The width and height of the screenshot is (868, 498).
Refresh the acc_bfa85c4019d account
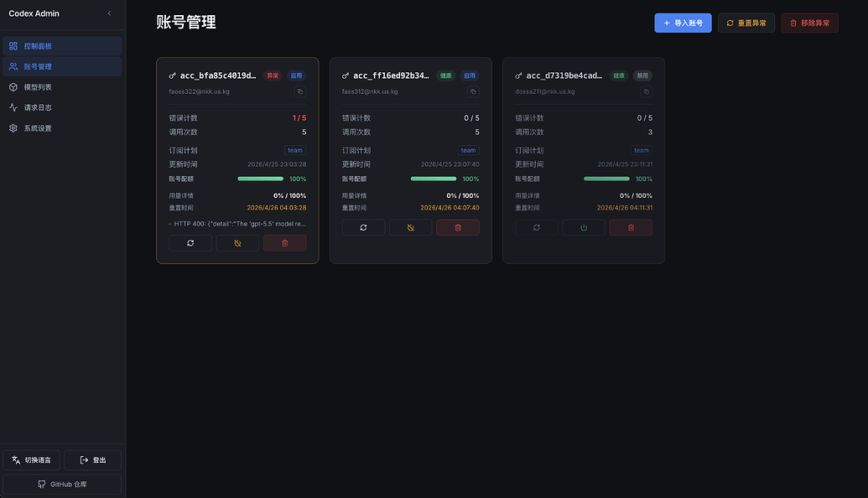(x=190, y=243)
